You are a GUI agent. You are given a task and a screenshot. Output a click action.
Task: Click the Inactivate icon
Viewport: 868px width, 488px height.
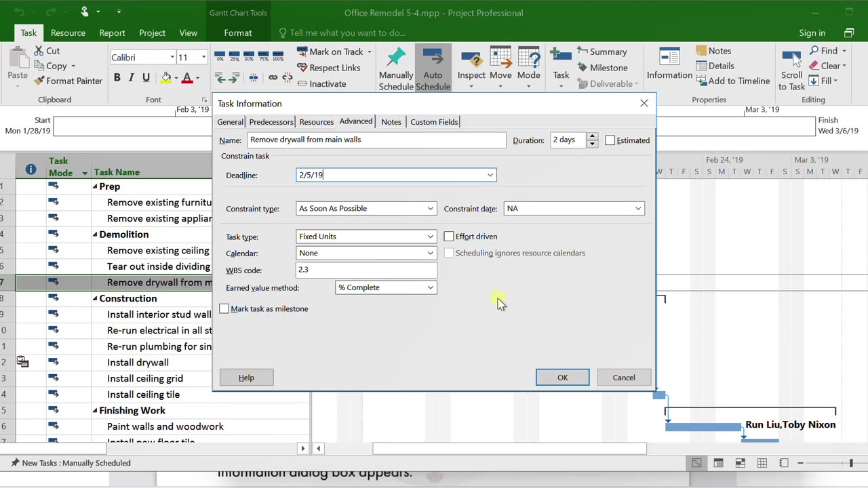[x=302, y=84]
